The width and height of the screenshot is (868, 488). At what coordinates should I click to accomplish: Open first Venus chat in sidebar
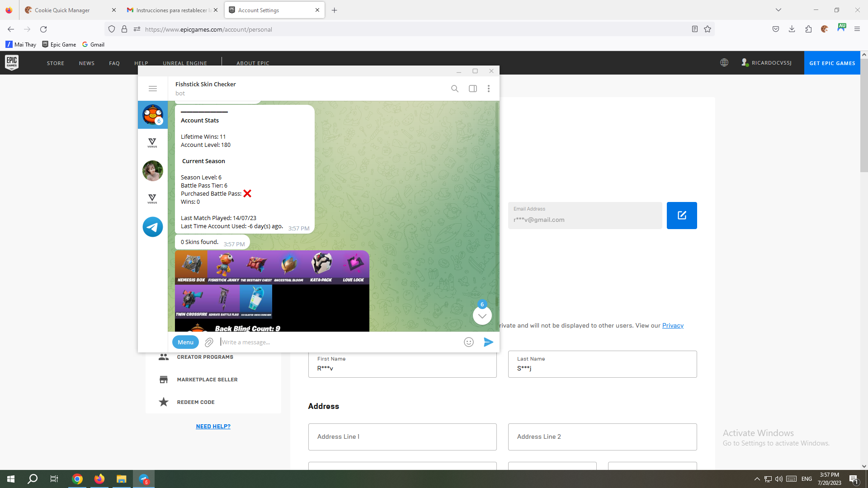[x=152, y=143]
